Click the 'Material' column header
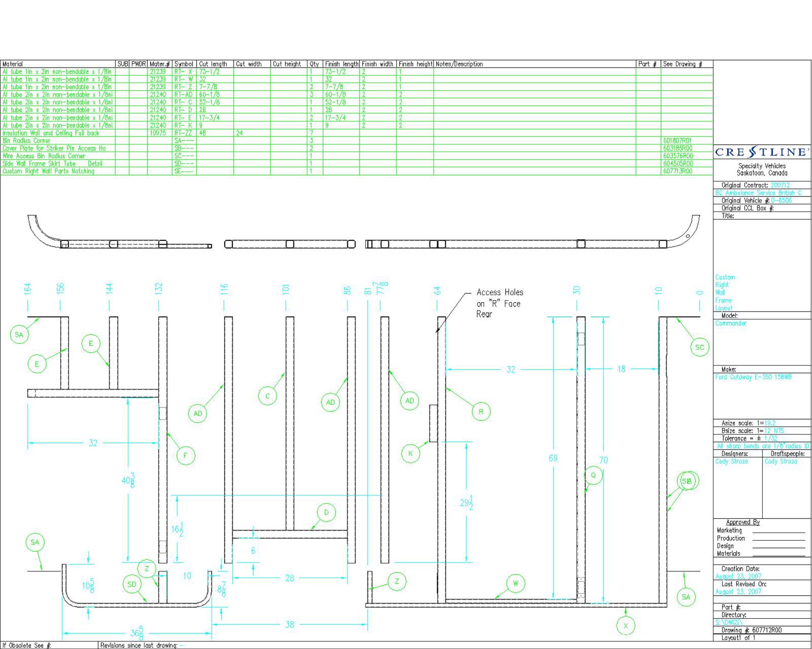The width and height of the screenshot is (812, 649). [x=12, y=64]
